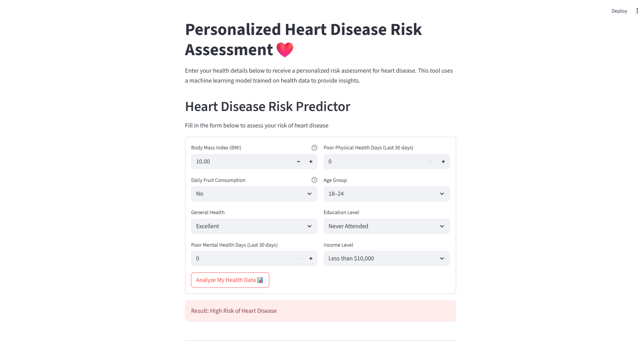644x345 pixels.
Task: Click the Poor Physical Health Days field
Action: coord(374,162)
